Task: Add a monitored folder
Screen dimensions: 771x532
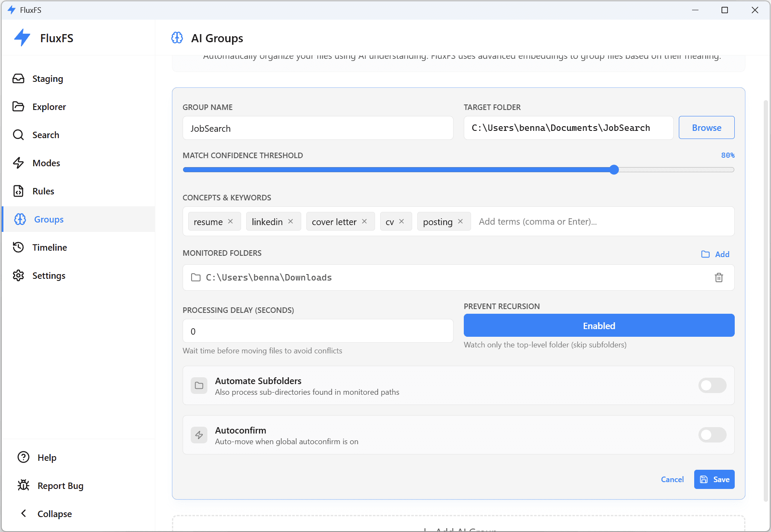Action: pyautogui.click(x=715, y=254)
